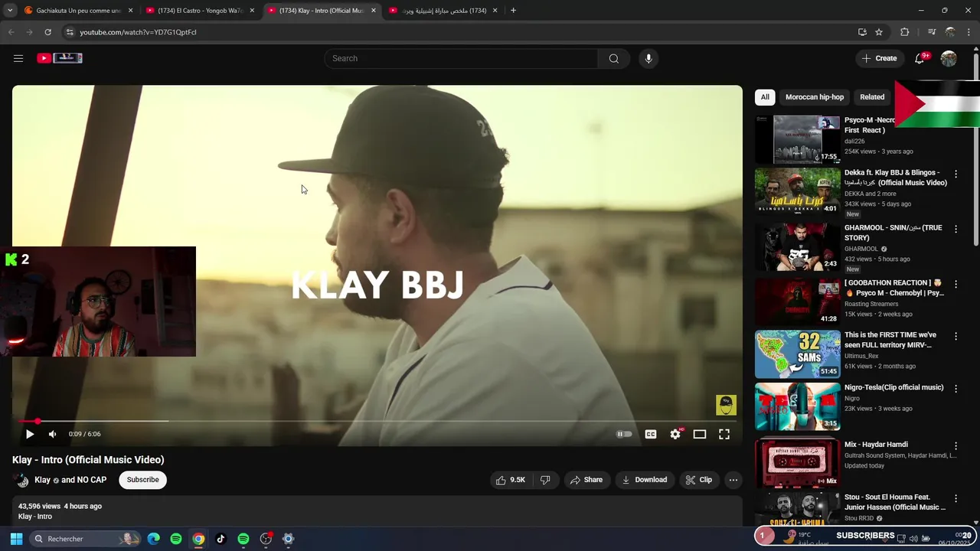
Task: Focus the YouTube search field
Action: point(462,58)
